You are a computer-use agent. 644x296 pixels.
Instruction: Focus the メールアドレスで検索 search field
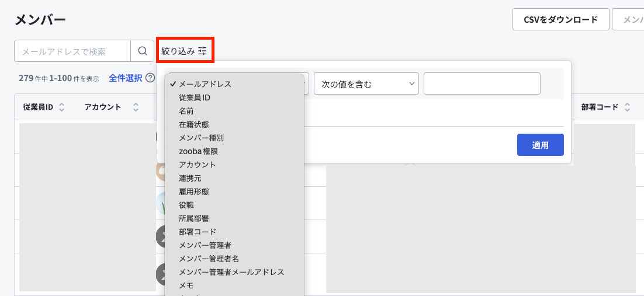(72, 51)
